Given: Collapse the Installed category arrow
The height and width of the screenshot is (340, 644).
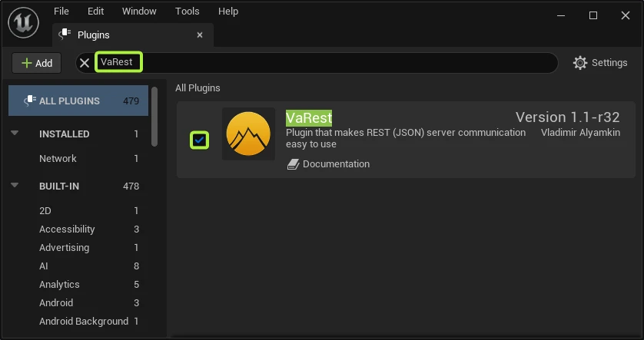Looking at the screenshot, I should pos(15,134).
